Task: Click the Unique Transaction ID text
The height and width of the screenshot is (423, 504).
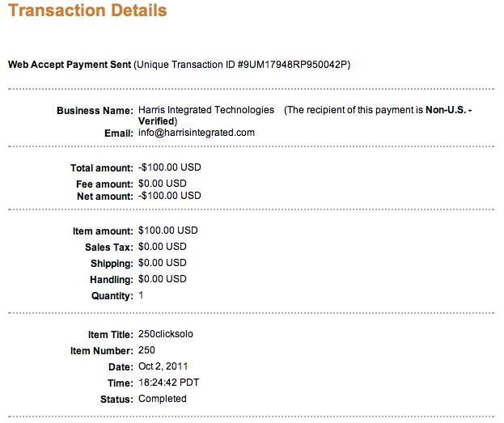Action: click(242, 64)
